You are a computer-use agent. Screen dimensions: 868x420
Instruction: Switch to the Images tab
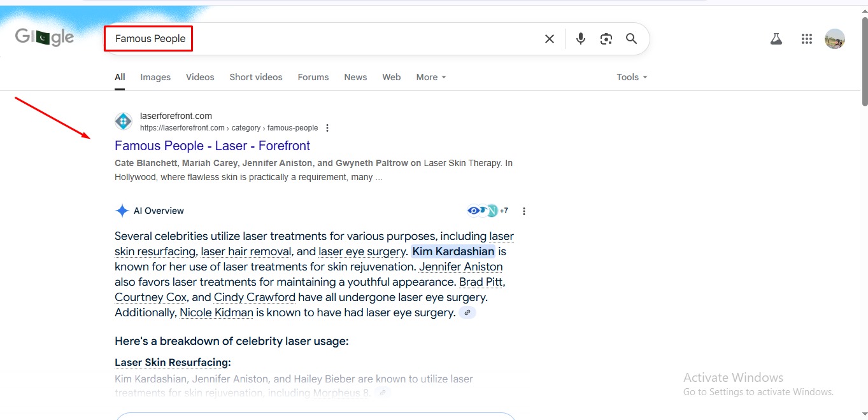coord(155,77)
